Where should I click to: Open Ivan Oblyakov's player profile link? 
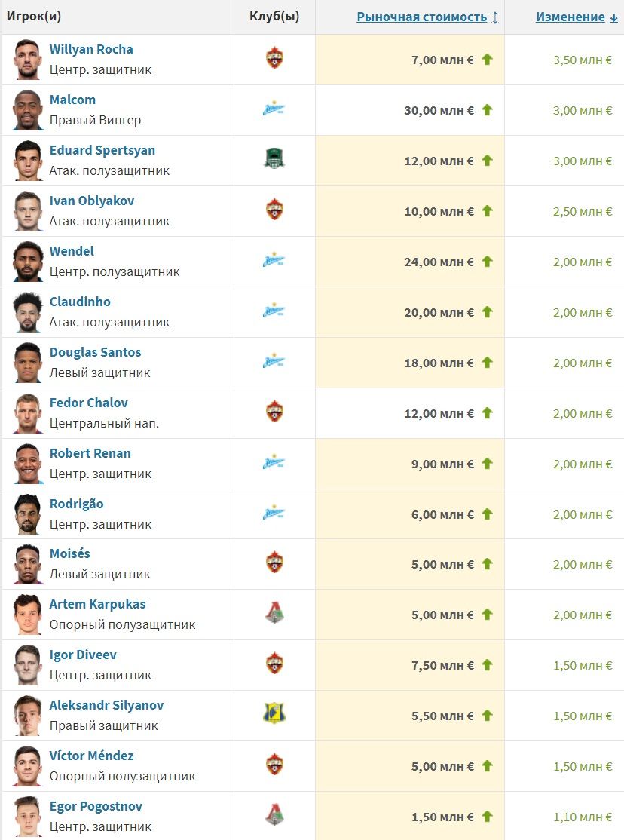pos(92,201)
